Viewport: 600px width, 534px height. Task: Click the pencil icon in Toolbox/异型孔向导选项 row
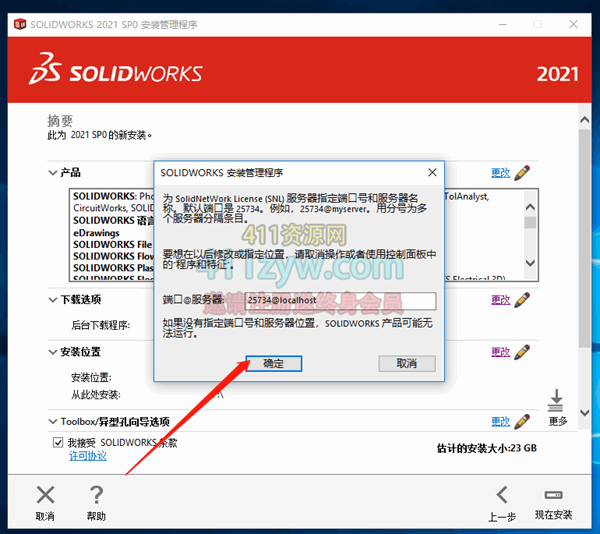point(521,422)
